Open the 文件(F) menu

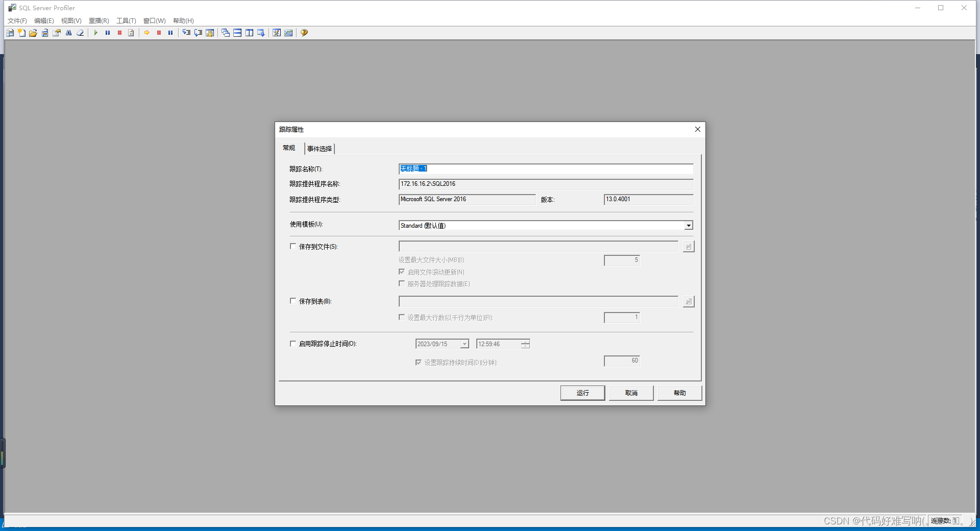coord(17,21)
